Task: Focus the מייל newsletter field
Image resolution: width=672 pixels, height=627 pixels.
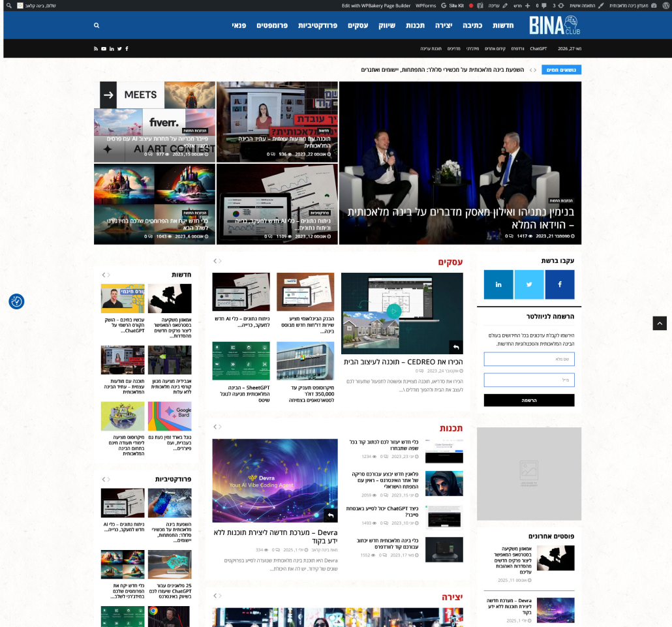Action: 529,380
